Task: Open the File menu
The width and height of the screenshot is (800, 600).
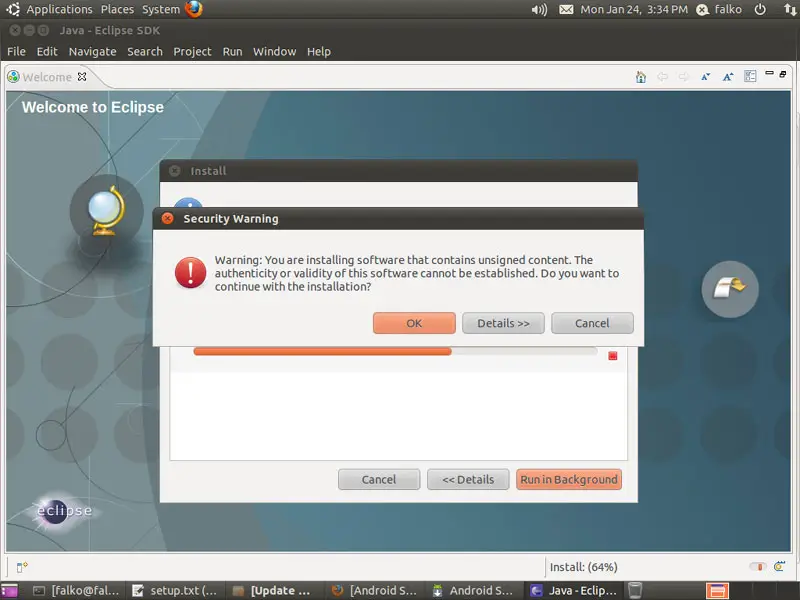Action: [16, 52]
